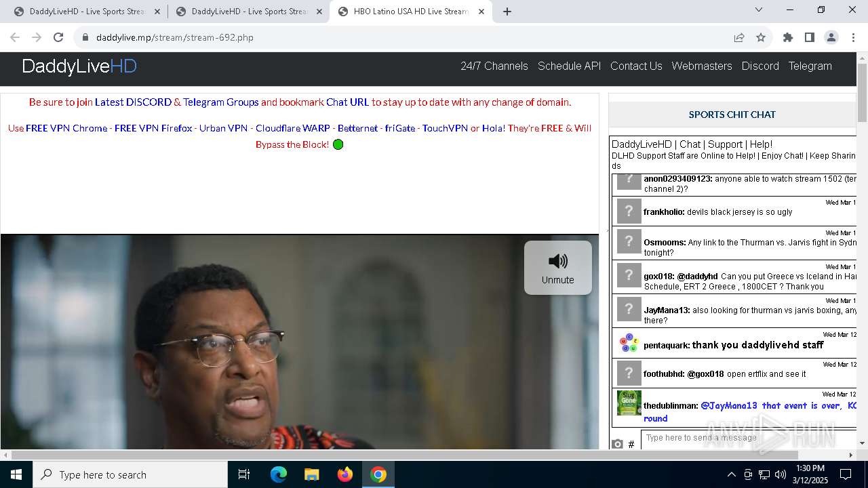Click the chat message input field
Image resolution: width=868 pixels, height=488 pixels.
click(x=749, y=439)
